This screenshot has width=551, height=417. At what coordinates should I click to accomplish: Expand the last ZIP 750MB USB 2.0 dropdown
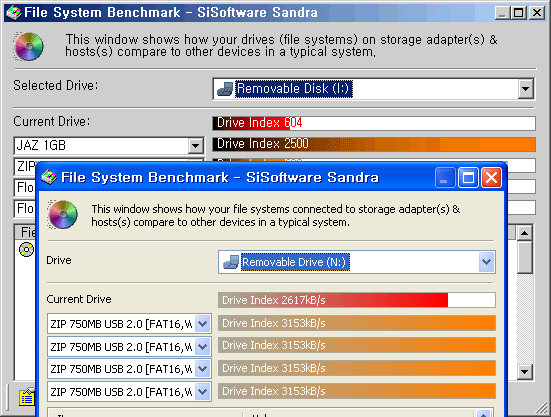(x=203, y=391)
